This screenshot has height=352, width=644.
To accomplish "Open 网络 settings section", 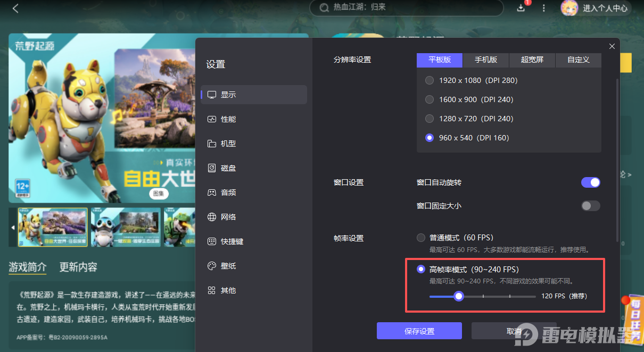I will pyautogui.click(x=254, y=217).
